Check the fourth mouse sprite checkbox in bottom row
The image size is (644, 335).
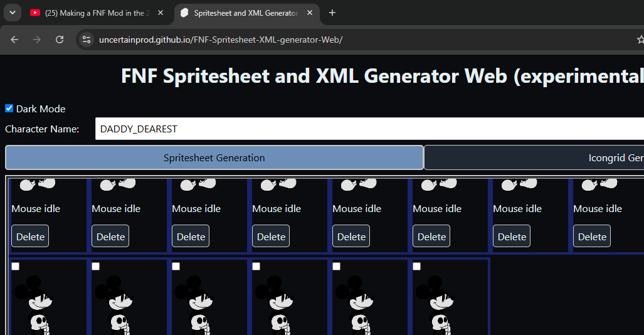tap(256, 267)
